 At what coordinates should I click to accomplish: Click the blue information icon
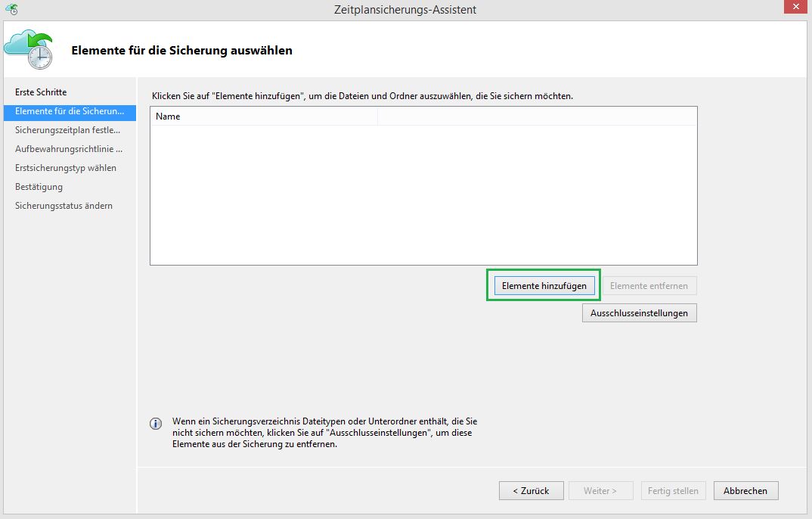coord(156,424)
